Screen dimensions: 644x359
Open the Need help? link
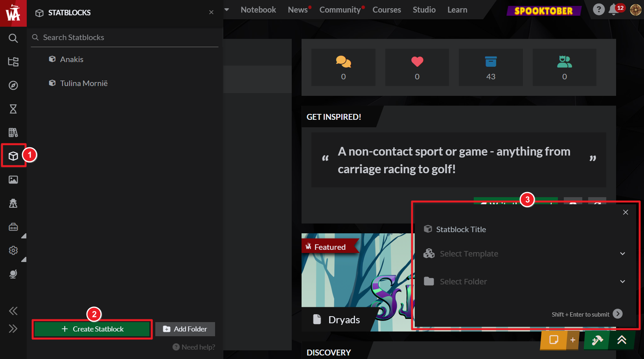(194, 347)
